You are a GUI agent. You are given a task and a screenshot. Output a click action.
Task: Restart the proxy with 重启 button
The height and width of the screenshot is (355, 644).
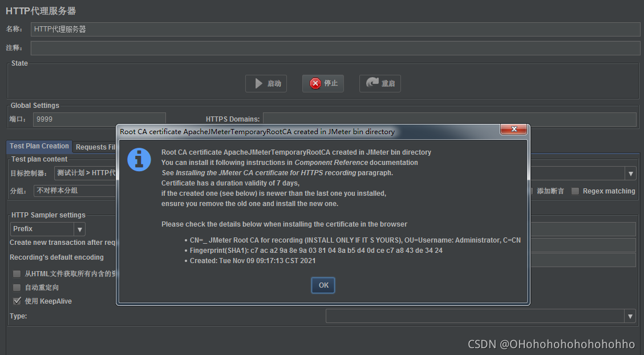pos(380,83)
